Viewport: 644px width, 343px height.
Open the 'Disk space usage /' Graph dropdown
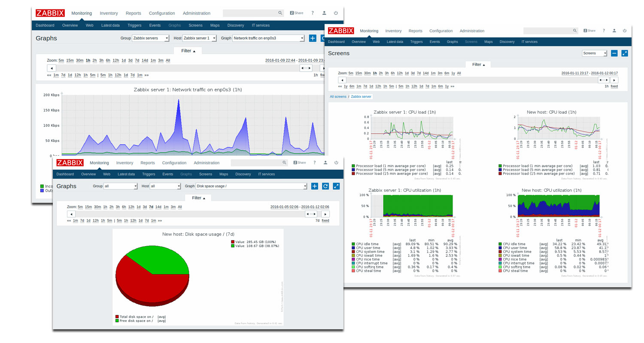(251, 187)
